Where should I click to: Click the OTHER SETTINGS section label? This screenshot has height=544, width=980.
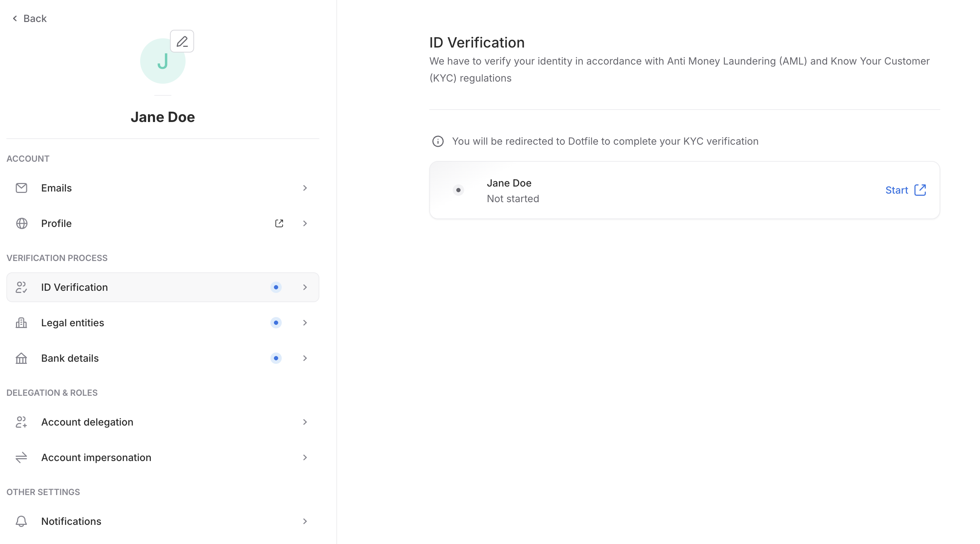coord(43,492)
